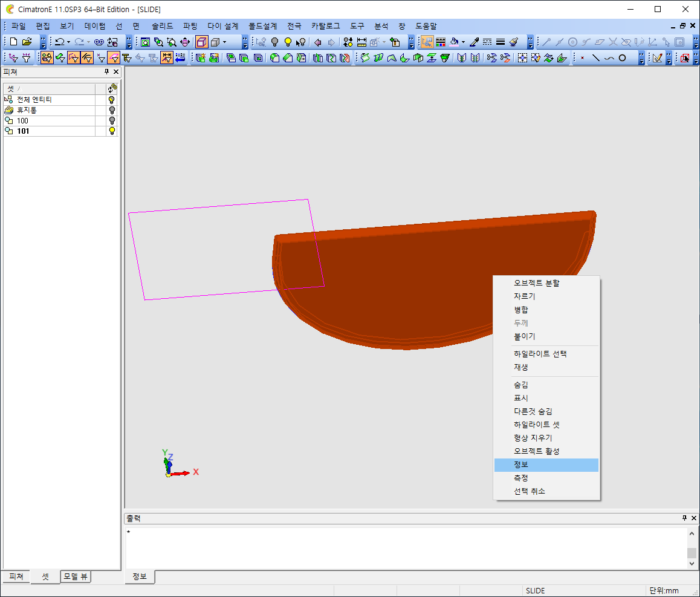Click the gray light bulb hide icon
This screenshot has height=597, width=700.
[x=275, y=42]
